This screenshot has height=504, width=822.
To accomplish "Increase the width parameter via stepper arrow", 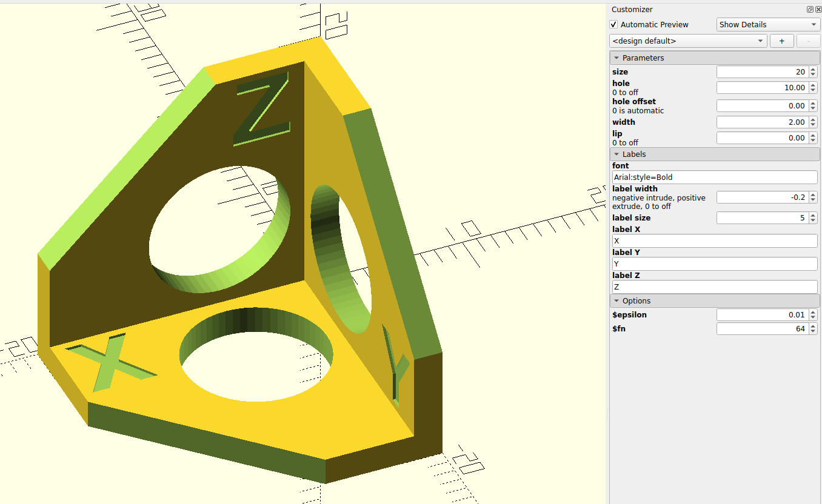I will click(x=813, y=119).
